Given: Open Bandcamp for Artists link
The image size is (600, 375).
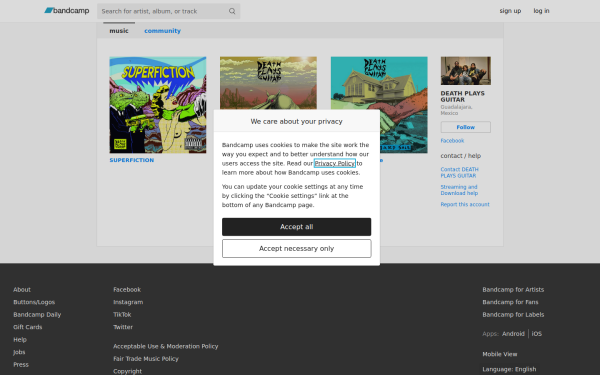Looking at the screenshot, I should [513, 289].
